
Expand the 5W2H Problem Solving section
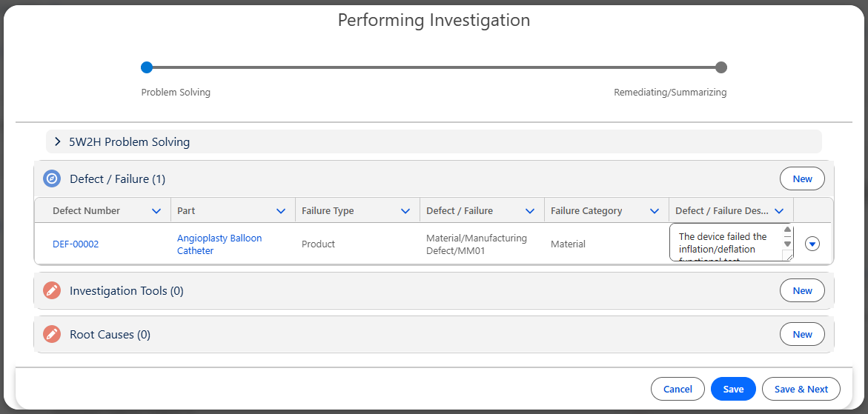(x=58, y=141)
